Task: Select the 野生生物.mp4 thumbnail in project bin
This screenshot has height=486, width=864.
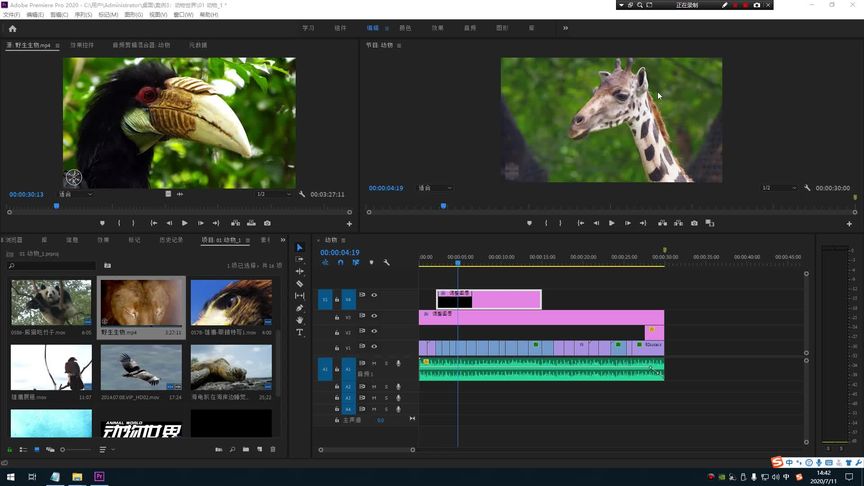Action: pos(142,302)
